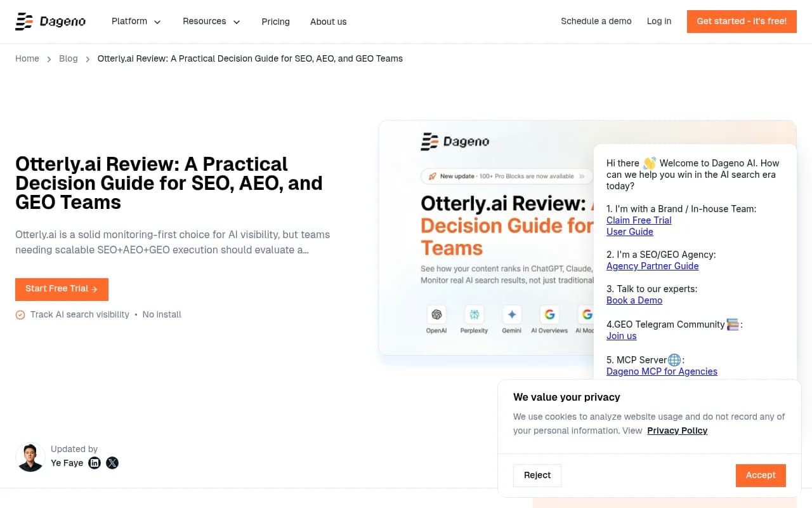This screenshot has width=812, height=508.
Task: Click the Perplexity icon in hero image
Action: pos(474,314)
